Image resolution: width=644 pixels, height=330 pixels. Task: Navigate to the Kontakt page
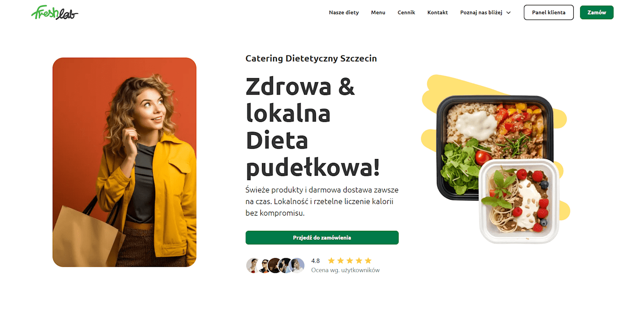coord(437,13)
